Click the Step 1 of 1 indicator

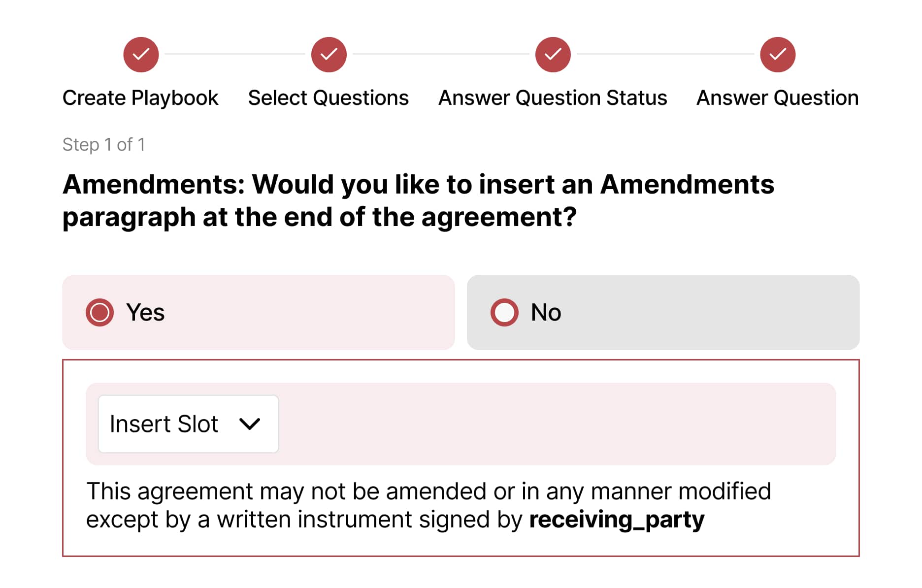click(x=103, y=145)
